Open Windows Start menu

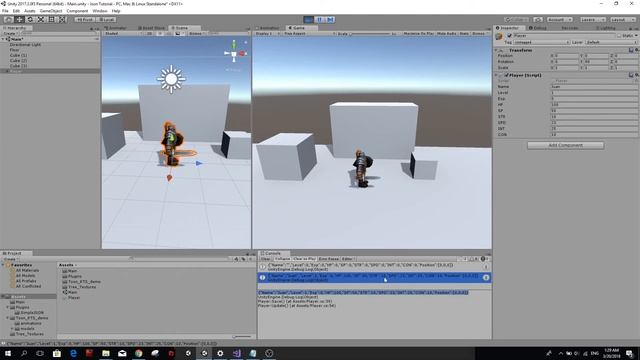(8, 353)
